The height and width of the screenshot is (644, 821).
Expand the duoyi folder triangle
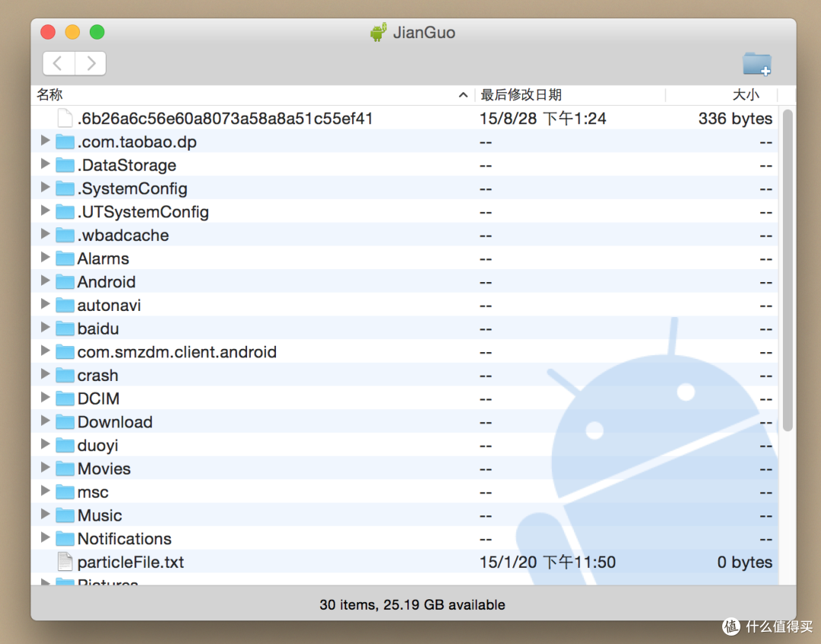46,444
